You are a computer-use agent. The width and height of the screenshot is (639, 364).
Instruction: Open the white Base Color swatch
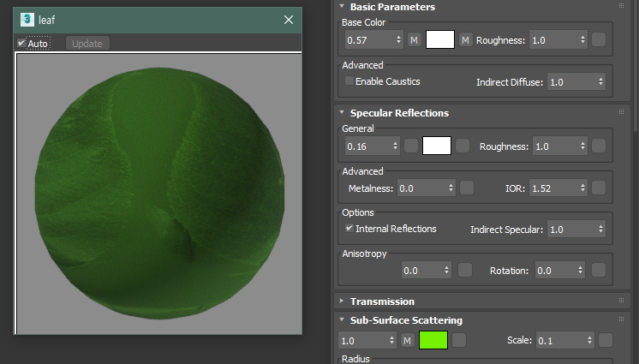pos(439,39)
